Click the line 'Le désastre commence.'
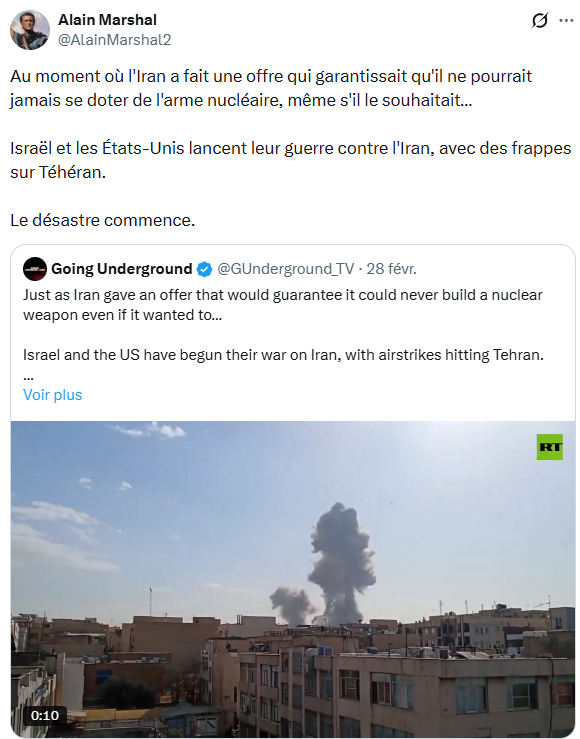Image resolution: width=580 pixels, height=739 pixels. pos(103,220)
